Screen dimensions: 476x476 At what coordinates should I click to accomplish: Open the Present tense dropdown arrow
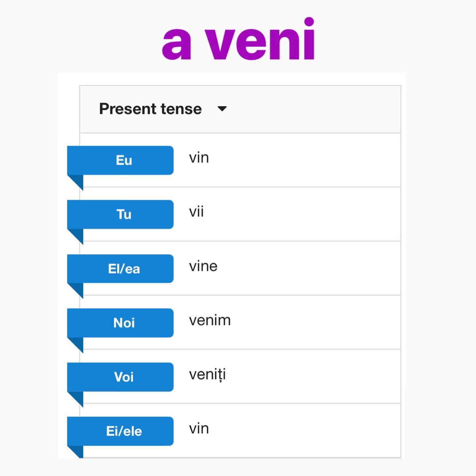[222, 109]
